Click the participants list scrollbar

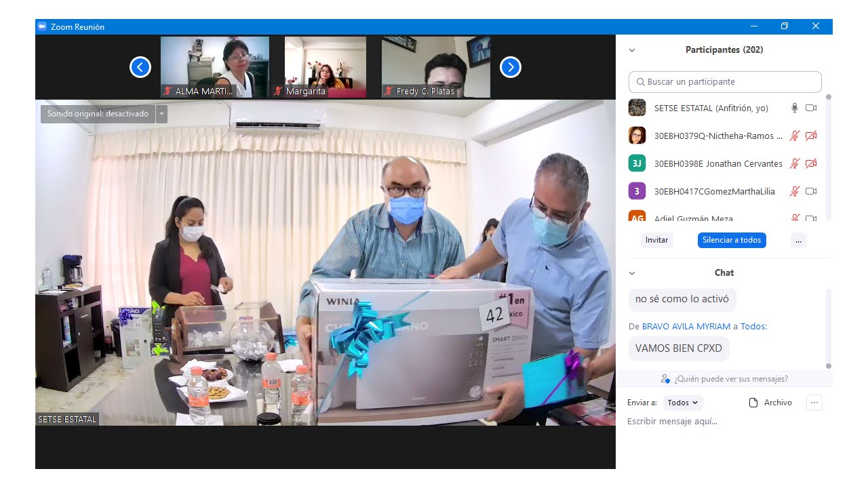click(829, 156)
